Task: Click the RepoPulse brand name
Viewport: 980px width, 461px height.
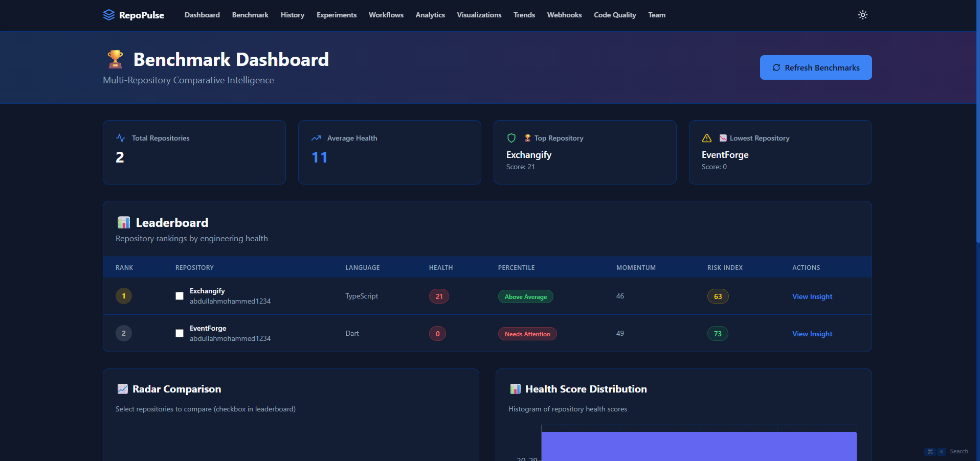Action: click(x=142, y=15)
